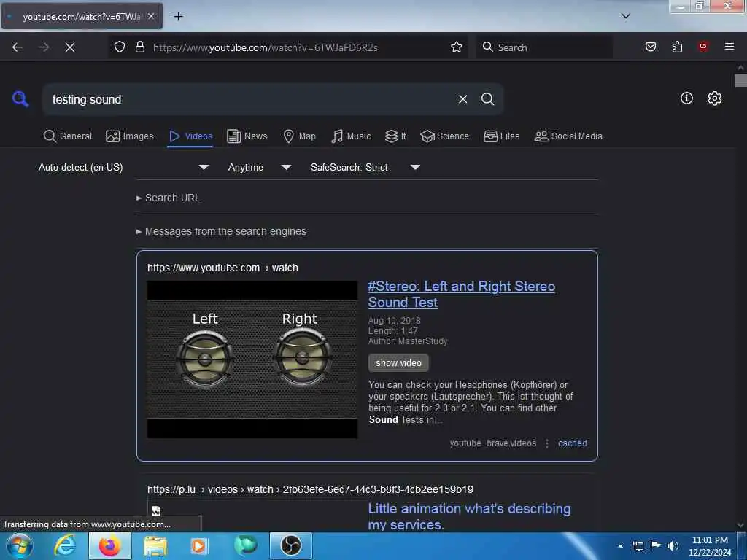The height and width of the screenshot is (560, 747).
Task: Bookmark this page with the star
Action: 457,47
